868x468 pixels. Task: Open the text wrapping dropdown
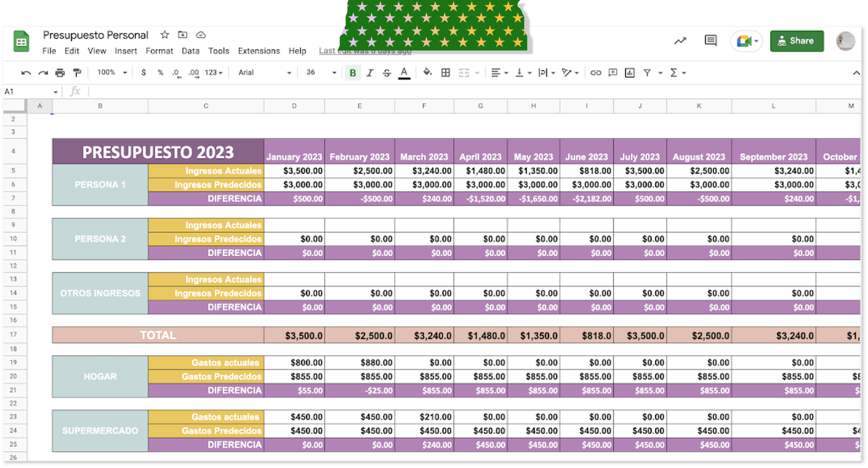click(x=546, y=73)
